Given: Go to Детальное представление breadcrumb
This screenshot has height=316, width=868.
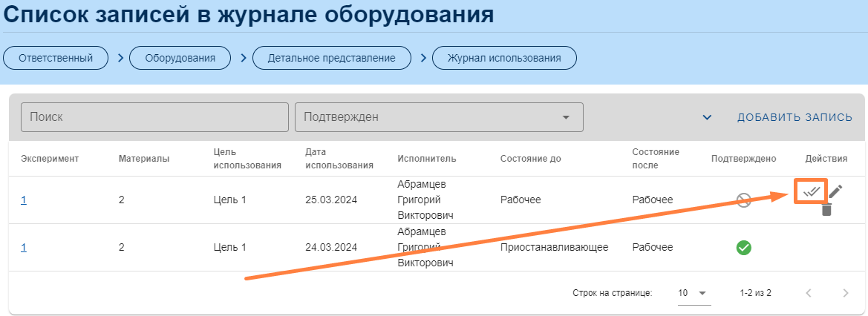Looking at the screenshot, I should click(x=331, y=58).
